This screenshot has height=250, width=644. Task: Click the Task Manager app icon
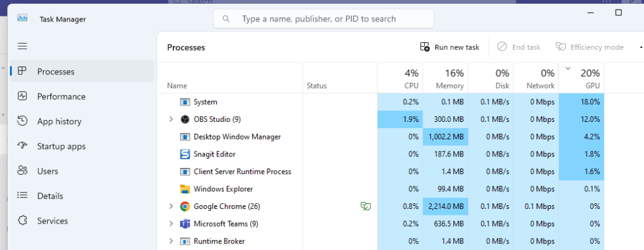22,18
